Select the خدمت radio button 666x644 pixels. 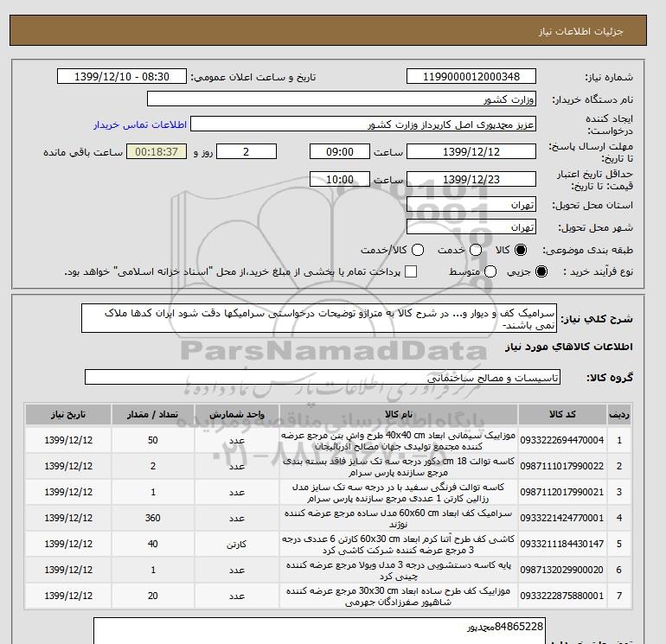(x=476, y=250)
